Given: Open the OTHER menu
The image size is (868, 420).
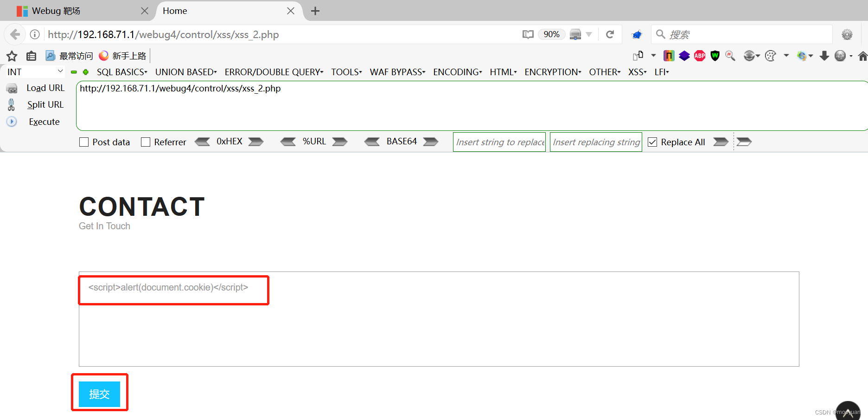Looking at the screenshot, I should tap(605, 72).
